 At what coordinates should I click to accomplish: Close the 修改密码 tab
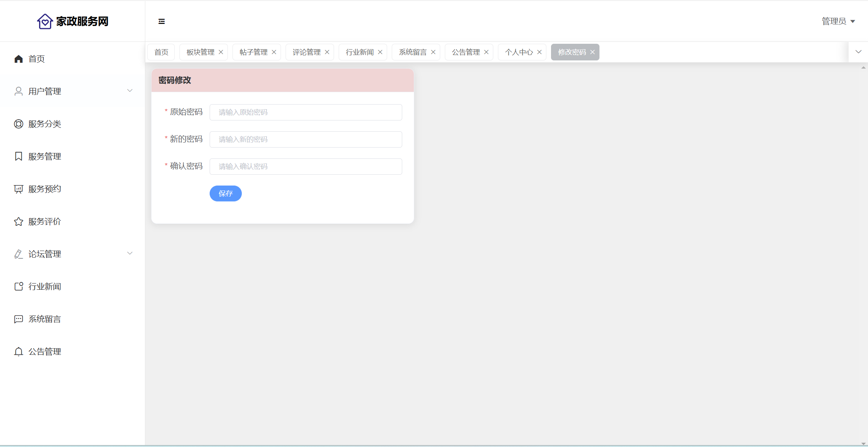click(x=592, y=52)
